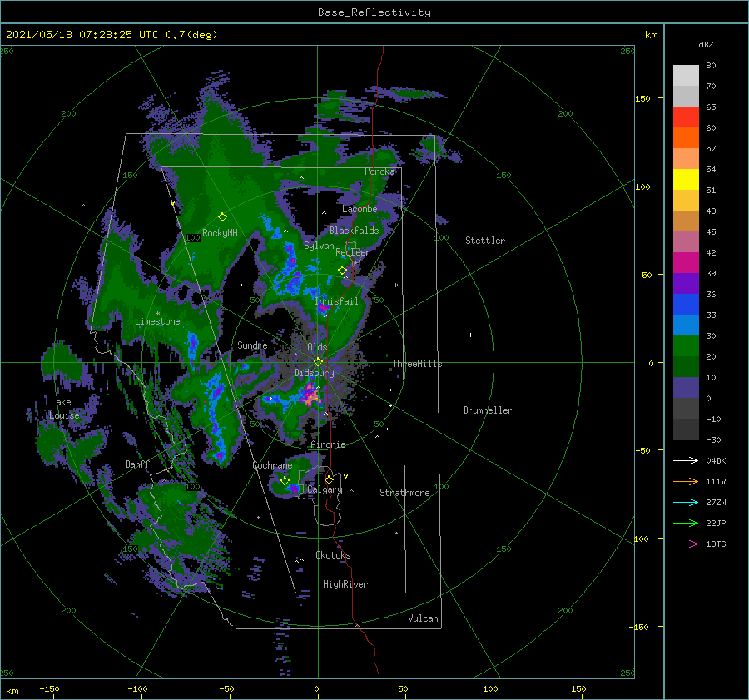This screenshot has width=749, height=700.
Task: Click the yellow diamond marker at RedDeer
Action: (x=342, y=271)
